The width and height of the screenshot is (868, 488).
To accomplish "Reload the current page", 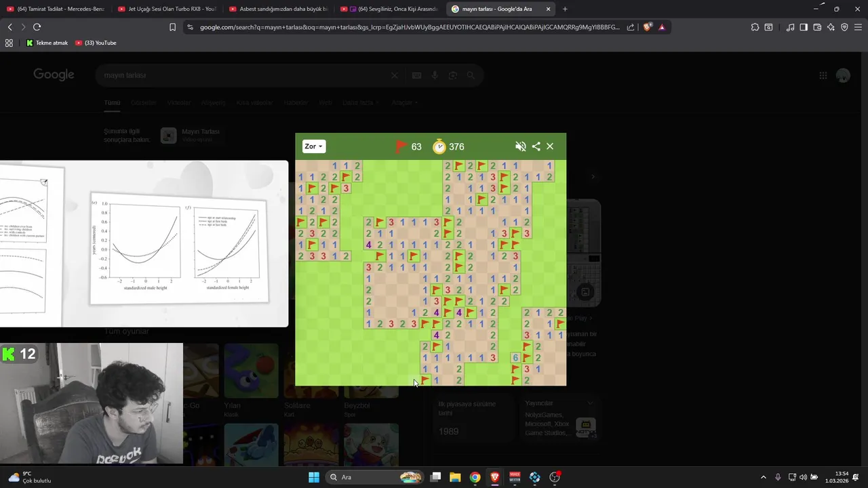I will [37, 27].
